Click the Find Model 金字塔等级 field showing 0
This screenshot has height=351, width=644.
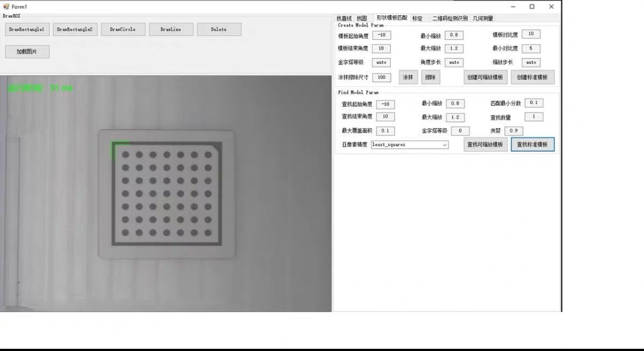[x=460, y=131]
